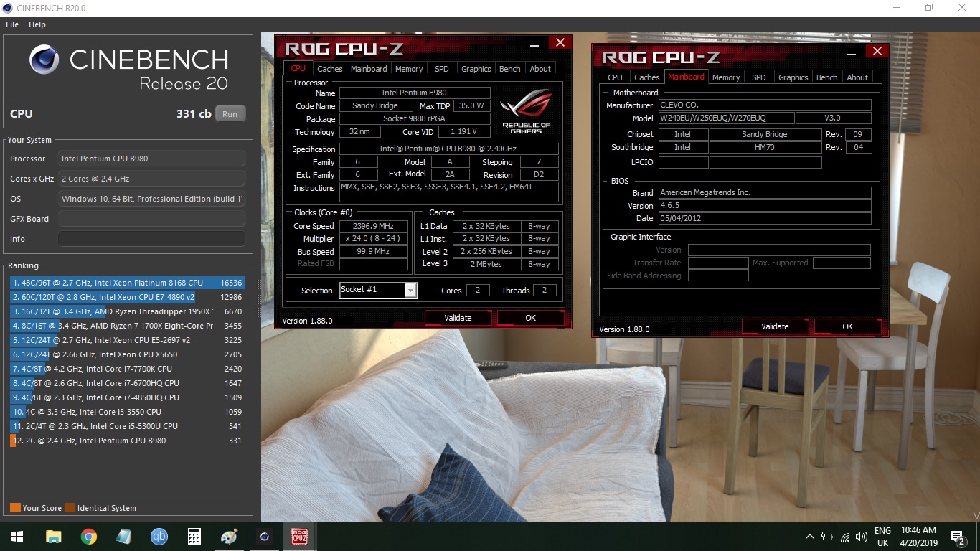
Task: Select the Xeon Platinum 8168 ranking row
Action: [128, 283]
